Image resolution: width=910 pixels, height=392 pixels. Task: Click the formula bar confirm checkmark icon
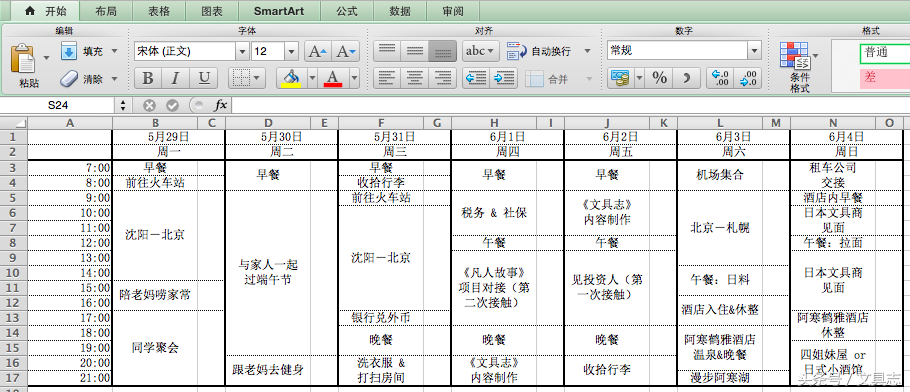tap(172, 105)
